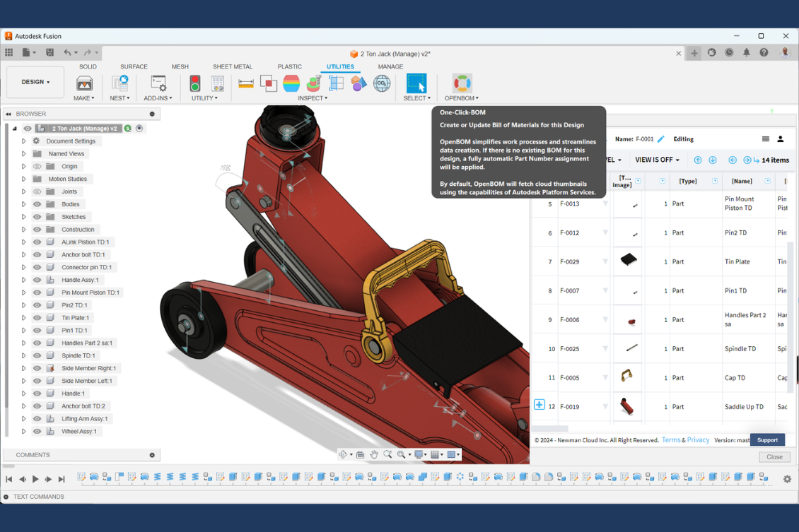Launch the Nest tool icon
Image resolution: width=799 pixels, height=532 pixels.
pos(119,83)
